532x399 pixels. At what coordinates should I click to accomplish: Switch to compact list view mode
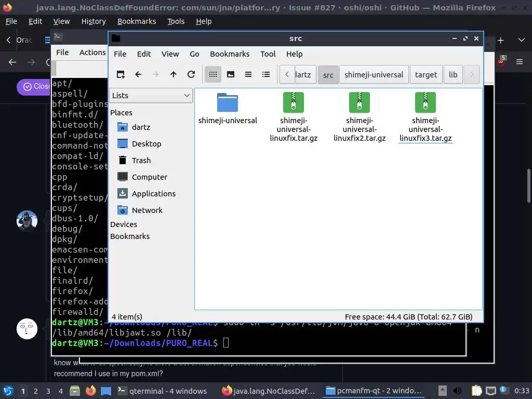pos(248,74)
